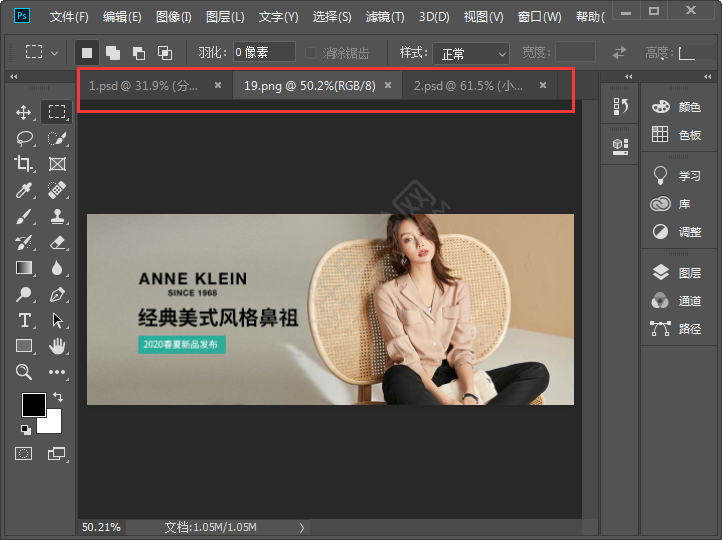Select the Crop tool

[23, 164]
